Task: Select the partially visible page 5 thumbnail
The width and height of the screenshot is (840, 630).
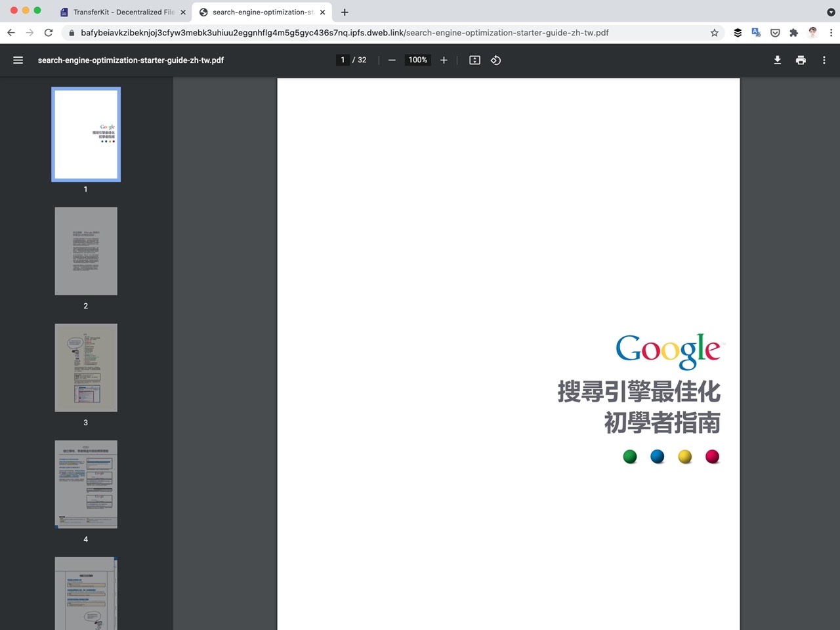Action: point(86,593)
